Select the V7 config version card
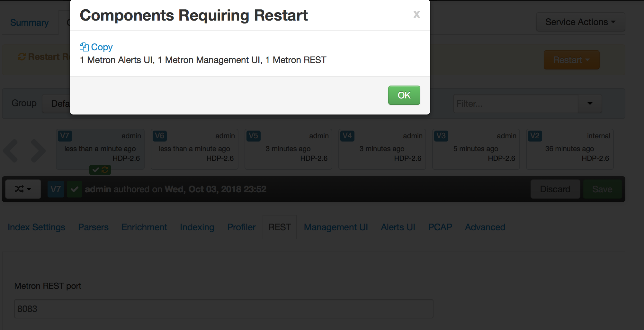The width and height of the screenshot is (644, 330). coord(100,149)
